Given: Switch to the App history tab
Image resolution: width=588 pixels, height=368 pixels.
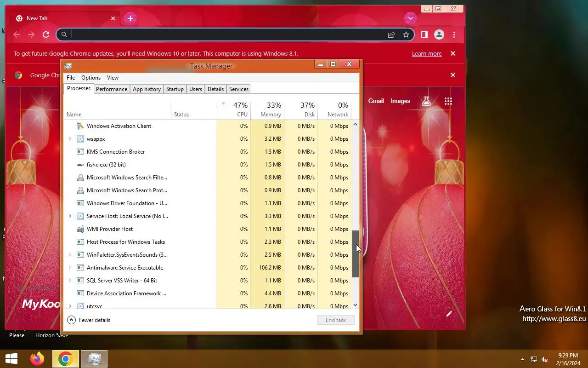Looking at the screenshot, I should pos(147,89).
